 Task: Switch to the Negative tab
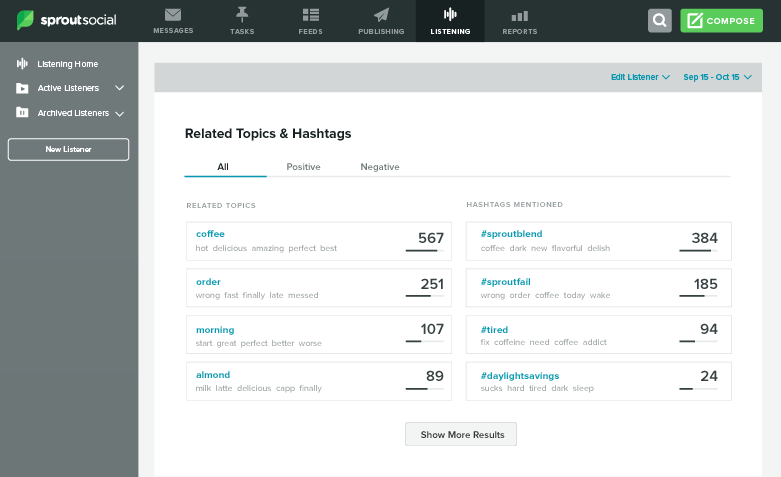pos(380,167)
